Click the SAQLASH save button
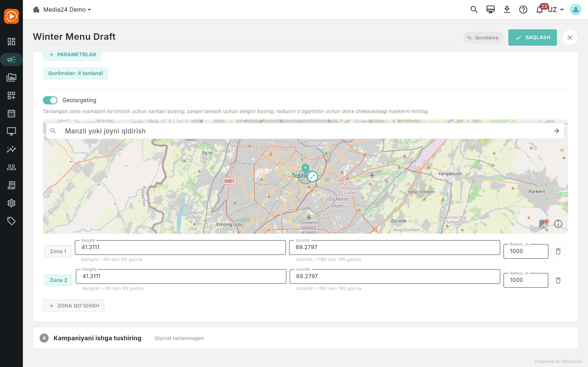 532,37
